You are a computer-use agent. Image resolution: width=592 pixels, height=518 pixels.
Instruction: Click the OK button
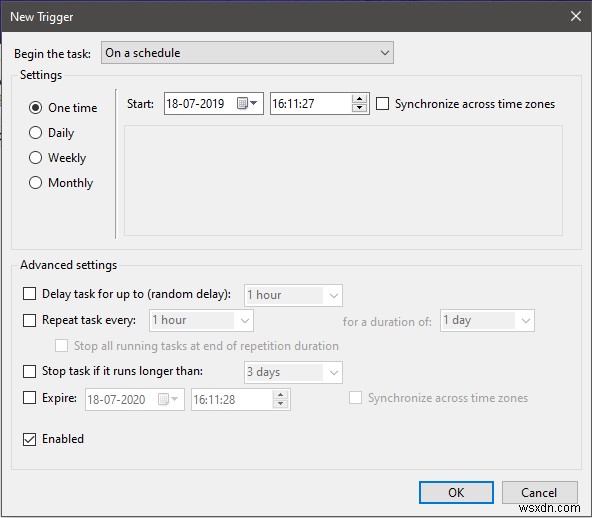click(456, 492)
